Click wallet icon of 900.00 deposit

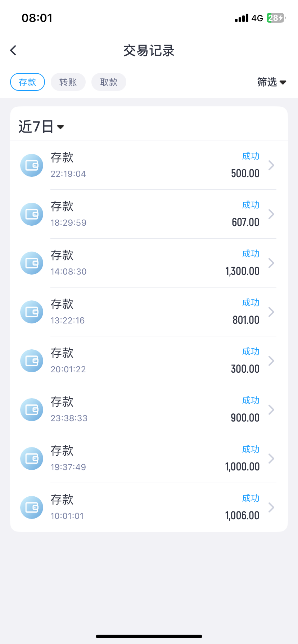(32, 410)
